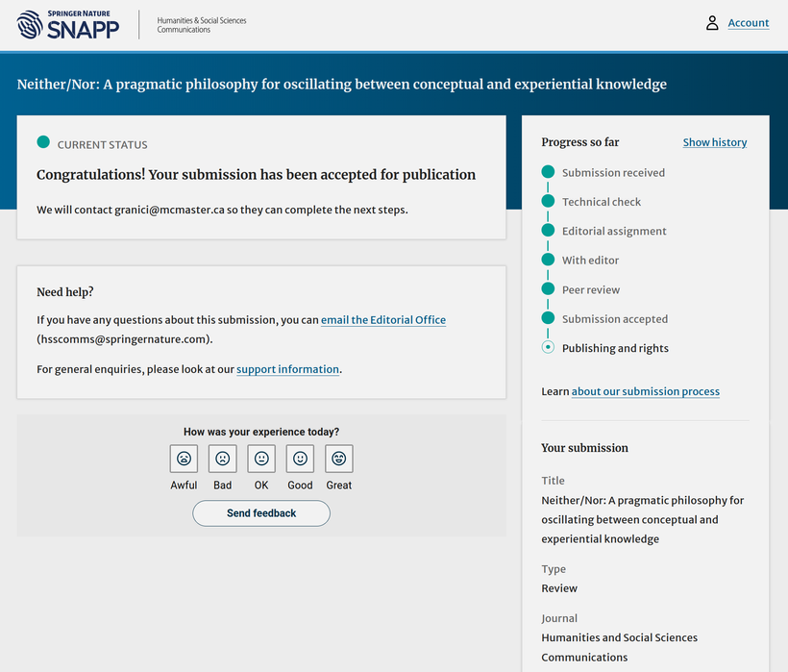Click the green current status indicator dot
788x672 pixels.
43,142
